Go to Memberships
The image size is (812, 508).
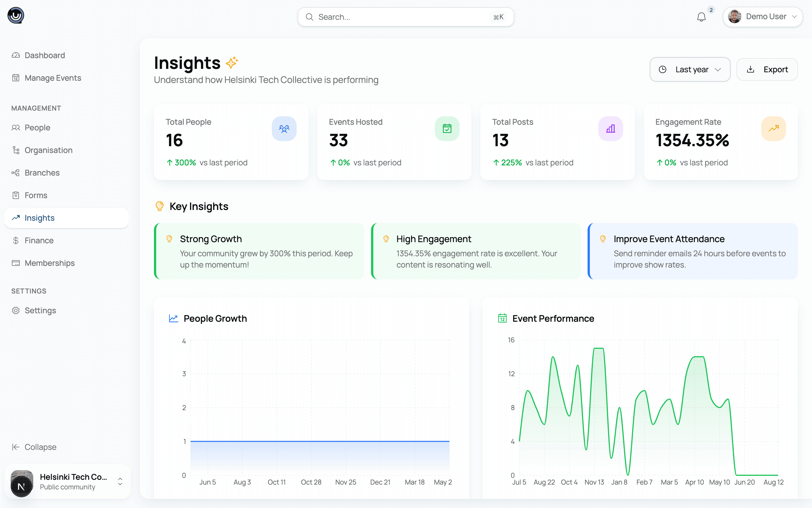(x=67, y=263)
